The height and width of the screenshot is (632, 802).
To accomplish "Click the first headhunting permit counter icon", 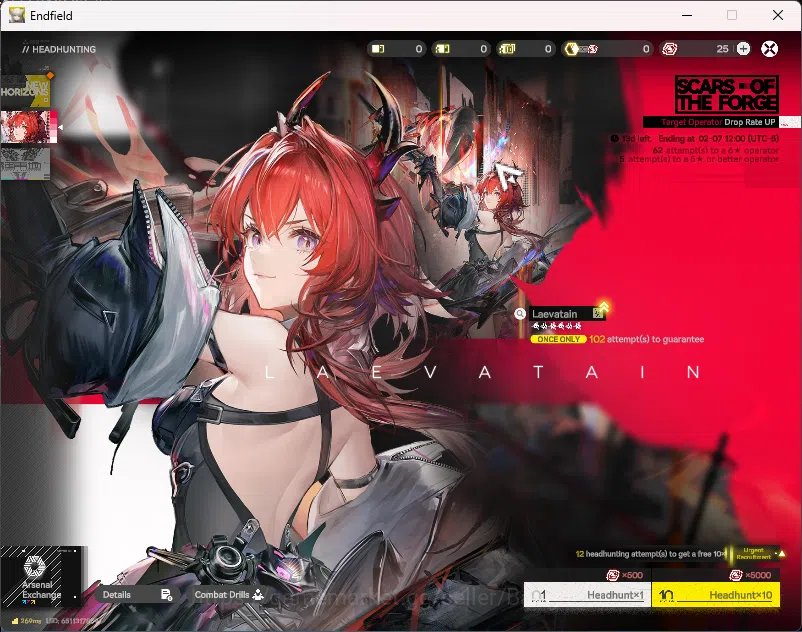I will coord(378,49).
